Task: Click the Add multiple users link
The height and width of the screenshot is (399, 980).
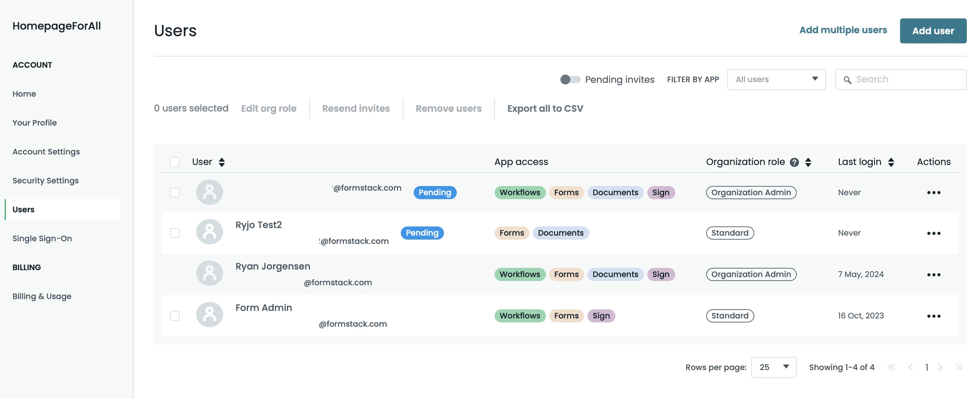Action: coord(843,30)
